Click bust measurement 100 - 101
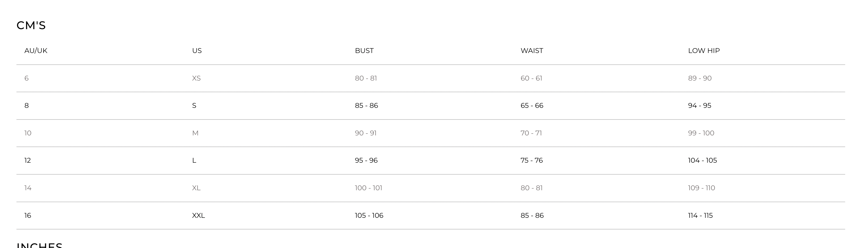Viewport: 868px width, 248px height. (x=368, y=188)
